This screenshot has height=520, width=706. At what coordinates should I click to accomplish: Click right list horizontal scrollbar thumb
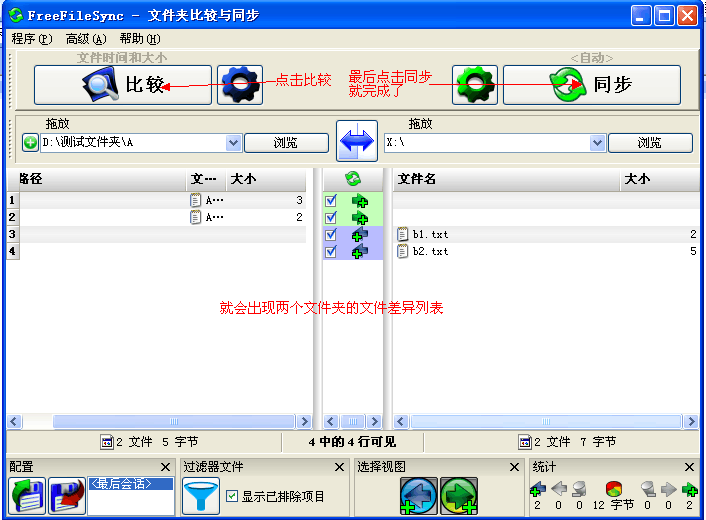coord(546,421)
